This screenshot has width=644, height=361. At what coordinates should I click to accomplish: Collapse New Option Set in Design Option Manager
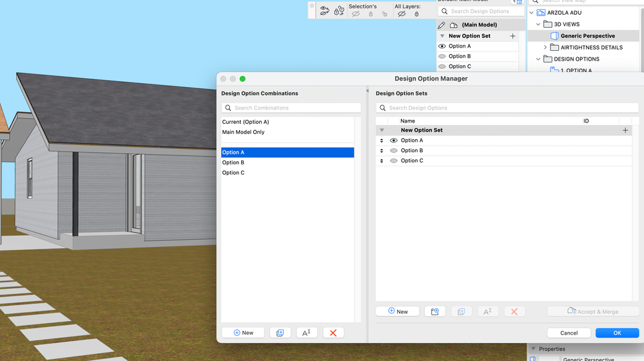tap(382, 130)
